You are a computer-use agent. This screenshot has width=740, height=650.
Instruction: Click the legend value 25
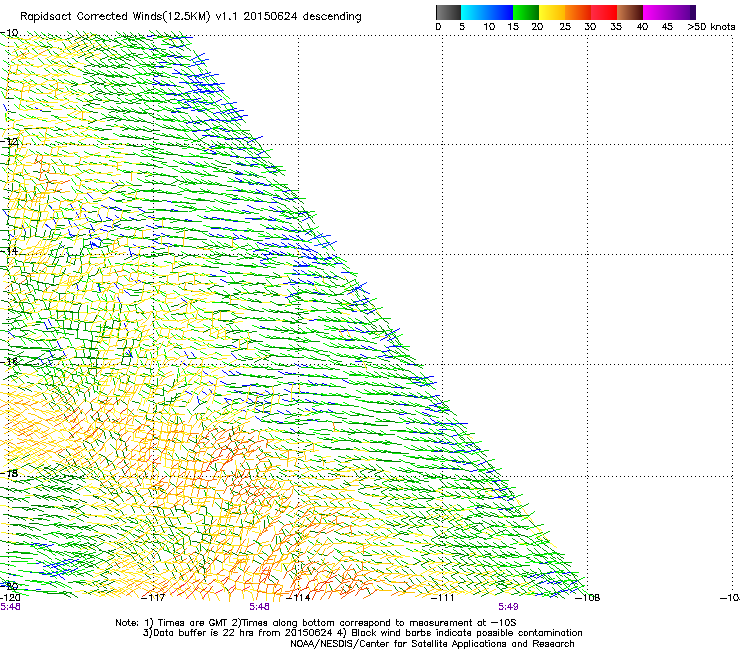[565, 27]
